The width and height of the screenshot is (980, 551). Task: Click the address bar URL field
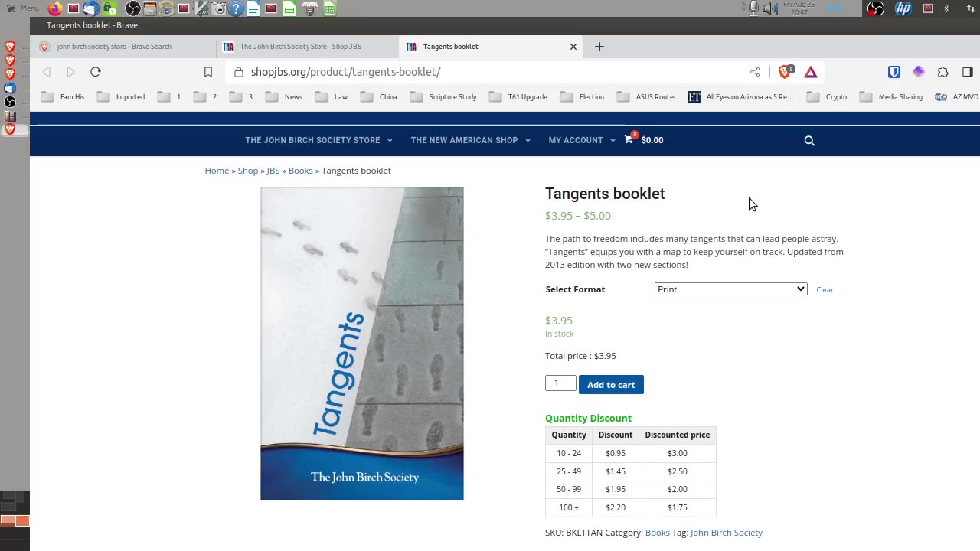490,72
